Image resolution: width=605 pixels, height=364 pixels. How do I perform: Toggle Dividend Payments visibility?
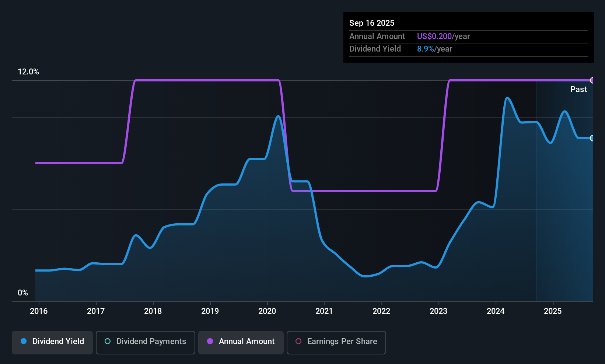pyautogui.click(x=145, y=342)
